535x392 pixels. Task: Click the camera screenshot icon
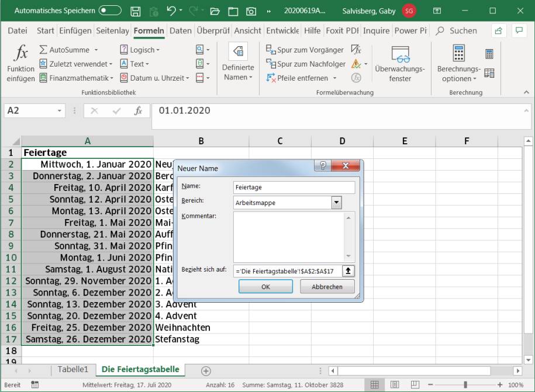coord(251,11)
